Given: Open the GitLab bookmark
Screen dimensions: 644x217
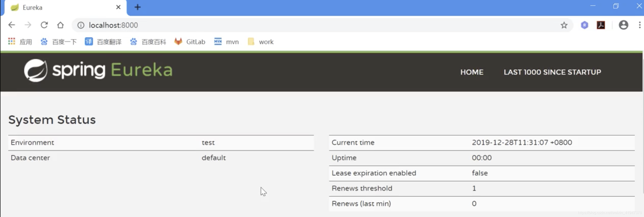Looking at the screenshot, I should click(190, 42).
